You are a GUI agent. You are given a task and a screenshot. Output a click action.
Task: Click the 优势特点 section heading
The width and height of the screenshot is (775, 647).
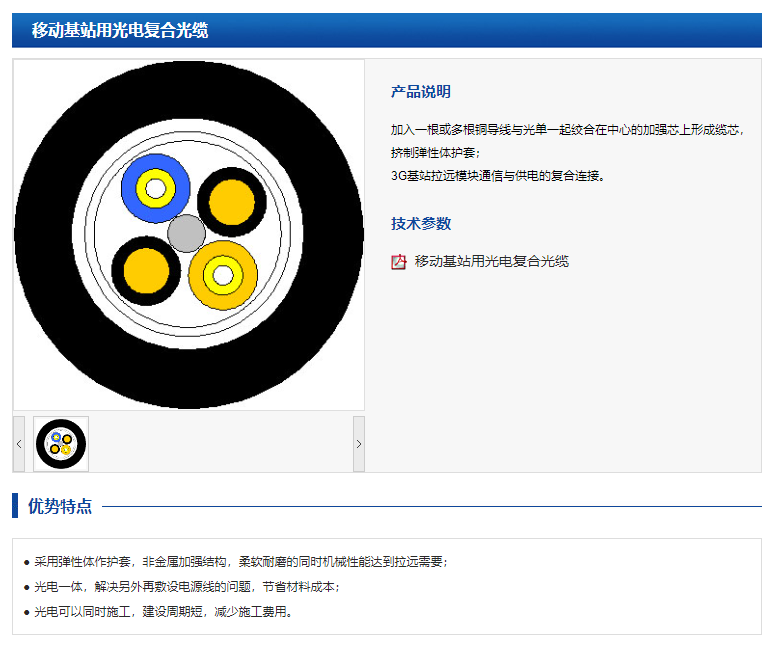coord(60,506)
